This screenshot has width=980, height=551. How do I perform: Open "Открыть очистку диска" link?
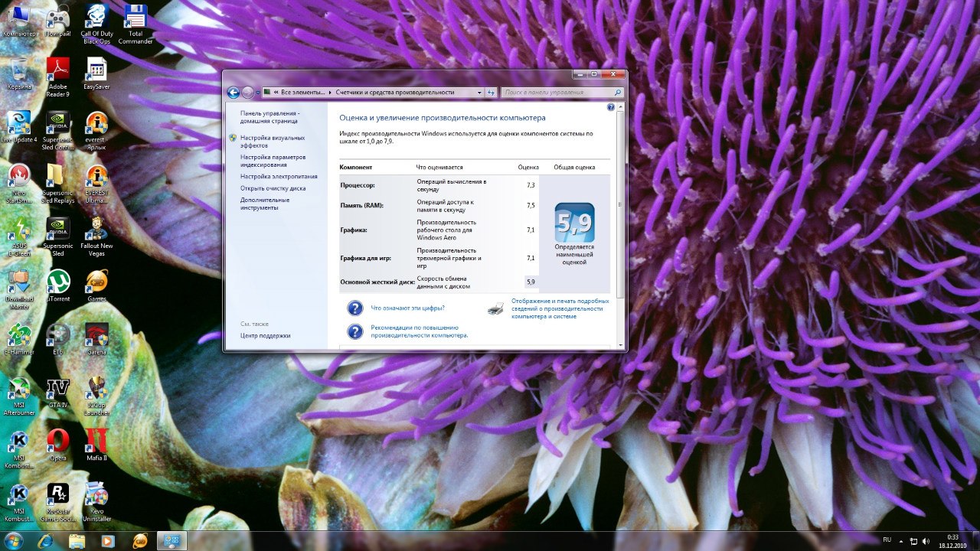[273, 187]
